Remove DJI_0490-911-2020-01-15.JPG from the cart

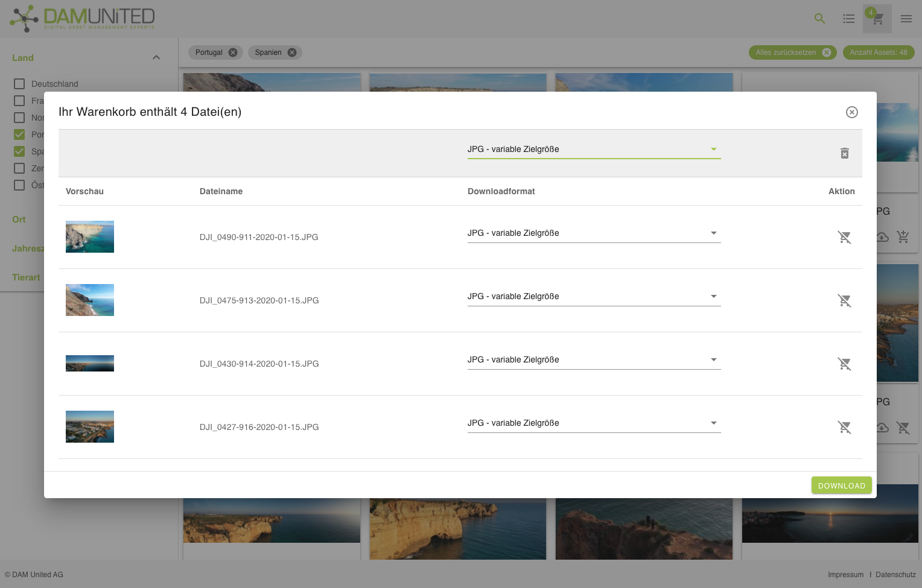(844, 237)
